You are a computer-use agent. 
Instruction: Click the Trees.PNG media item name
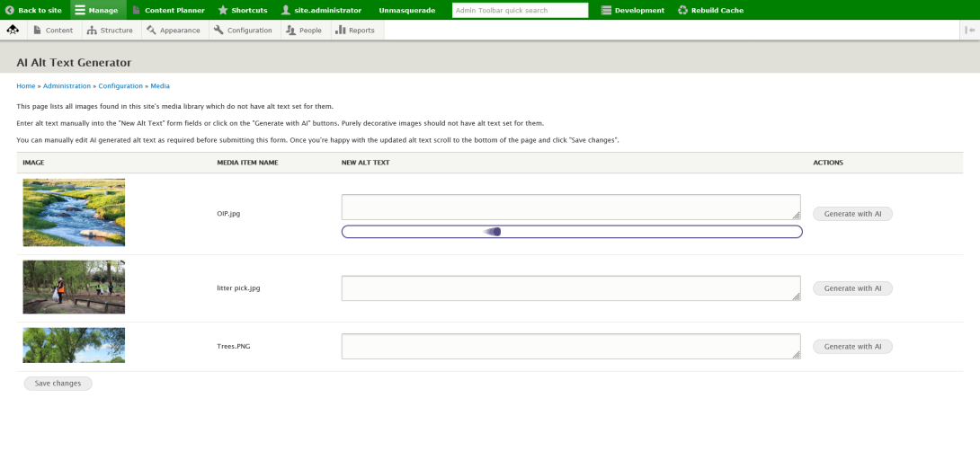(234, 347)
